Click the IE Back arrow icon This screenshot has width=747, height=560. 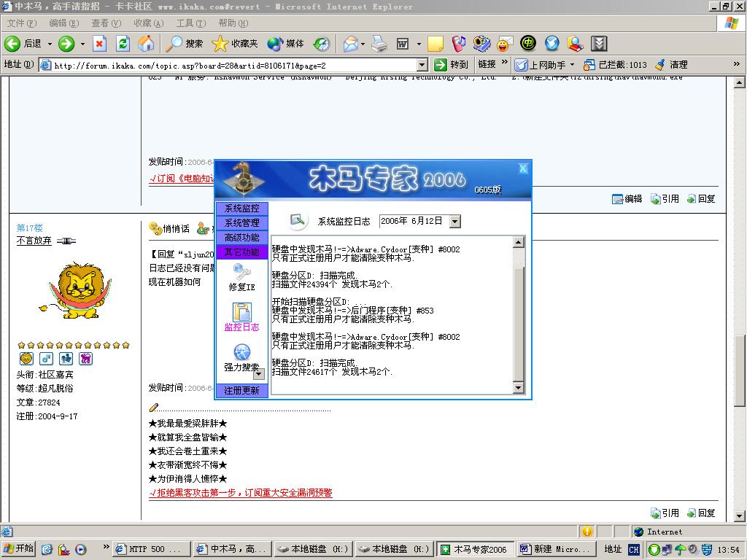[x=12, y=44]
